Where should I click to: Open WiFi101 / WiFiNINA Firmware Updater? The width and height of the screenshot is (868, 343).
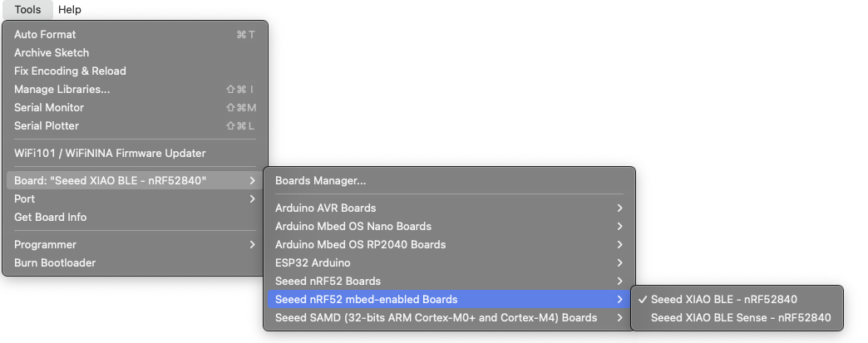point(135,154)
